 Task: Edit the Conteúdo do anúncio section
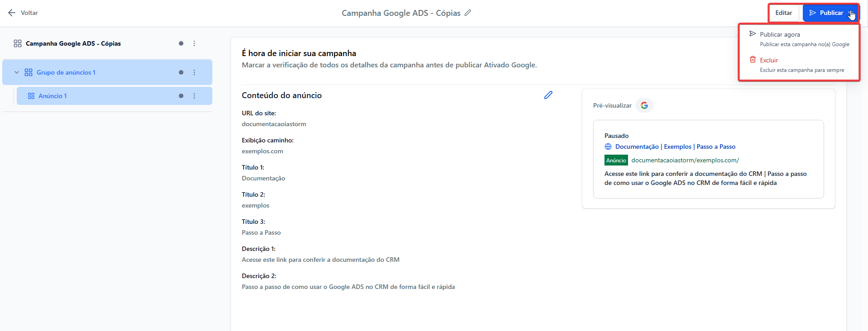click(548, 95)
